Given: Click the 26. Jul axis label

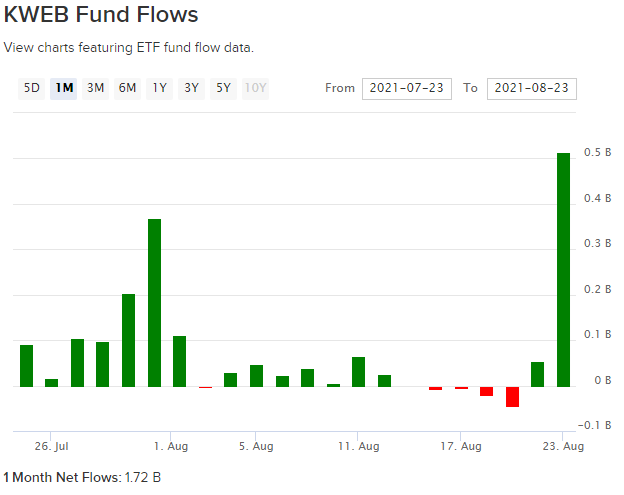Looking at the screenshot, I should tap(50, 446).
